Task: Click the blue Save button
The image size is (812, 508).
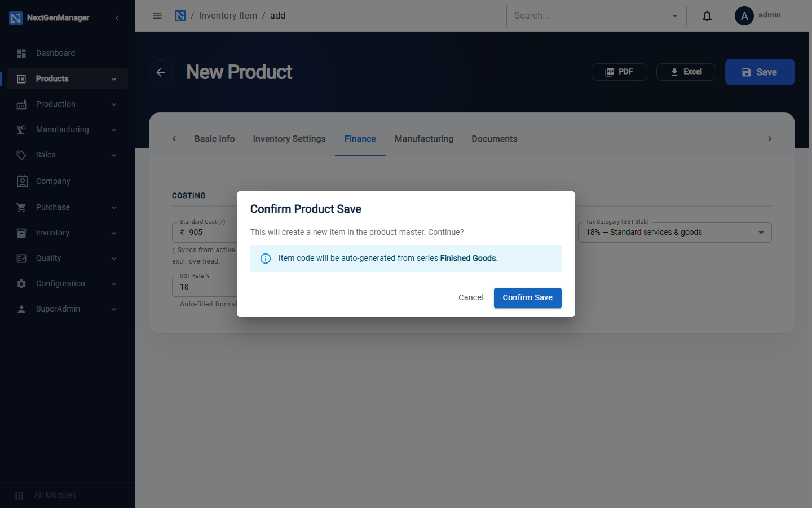Action: [760, 72]
